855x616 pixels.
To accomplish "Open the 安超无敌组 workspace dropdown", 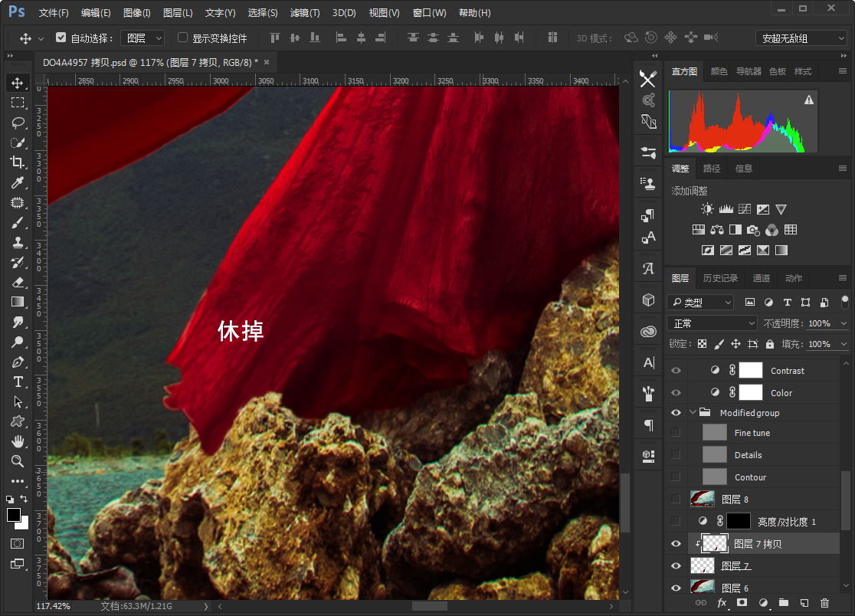I will pos(801,38).
